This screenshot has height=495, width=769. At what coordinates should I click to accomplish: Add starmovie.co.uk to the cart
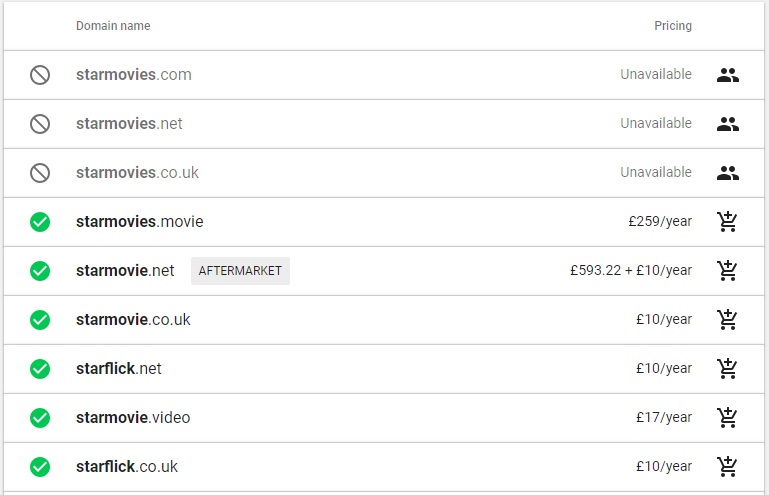tap(727, 320)
